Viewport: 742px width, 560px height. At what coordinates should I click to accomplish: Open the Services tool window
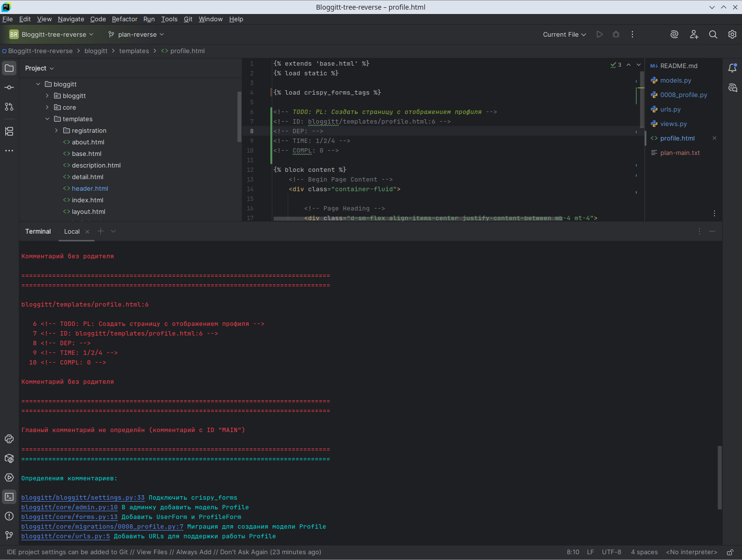9,477
